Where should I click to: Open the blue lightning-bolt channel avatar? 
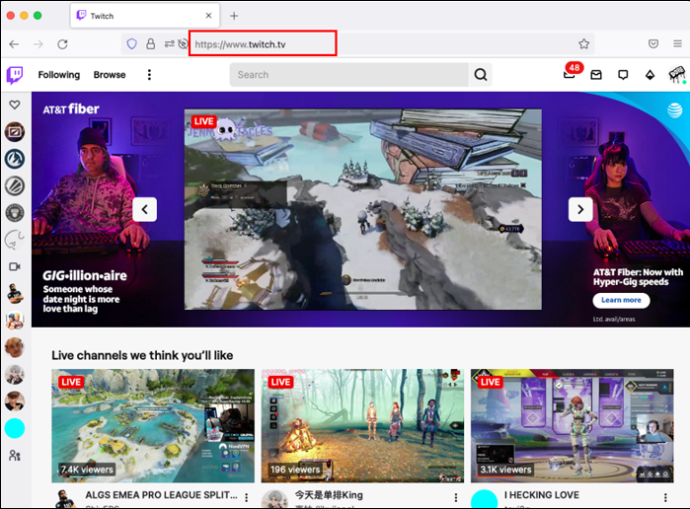point(15,159)
